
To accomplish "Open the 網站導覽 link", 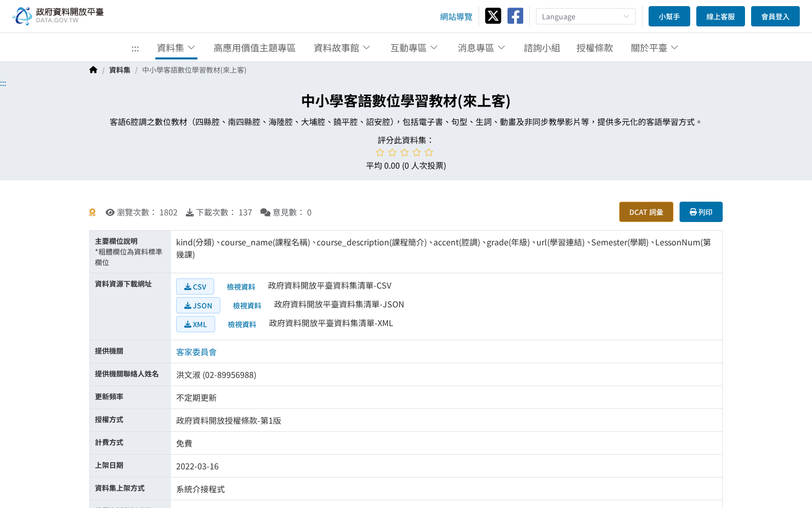I will pos(456,17).
